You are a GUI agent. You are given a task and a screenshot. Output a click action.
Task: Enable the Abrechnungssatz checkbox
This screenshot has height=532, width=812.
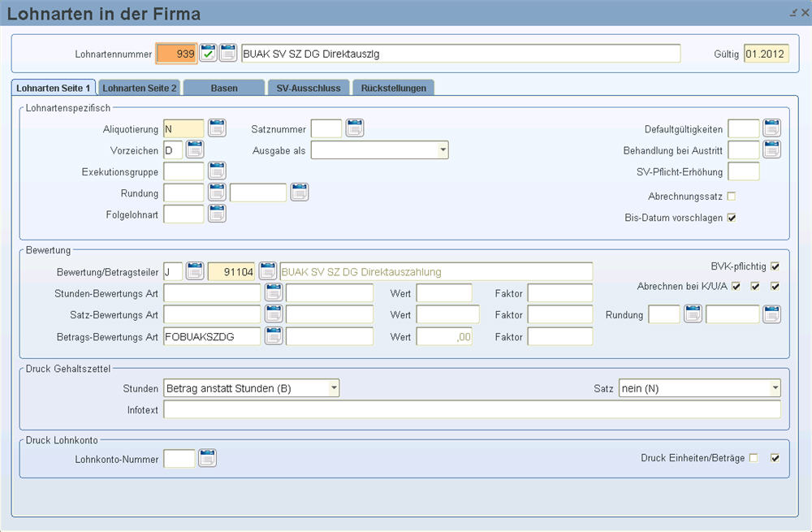(732, 197)
